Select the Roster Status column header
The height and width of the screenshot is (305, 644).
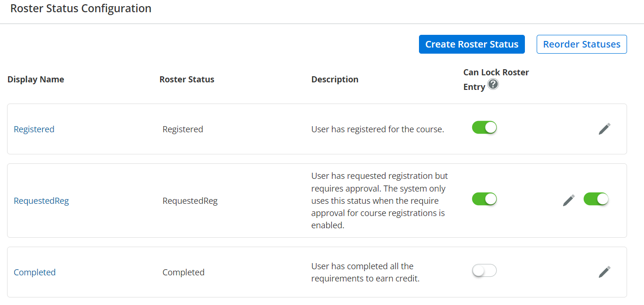tap(187, 80)
